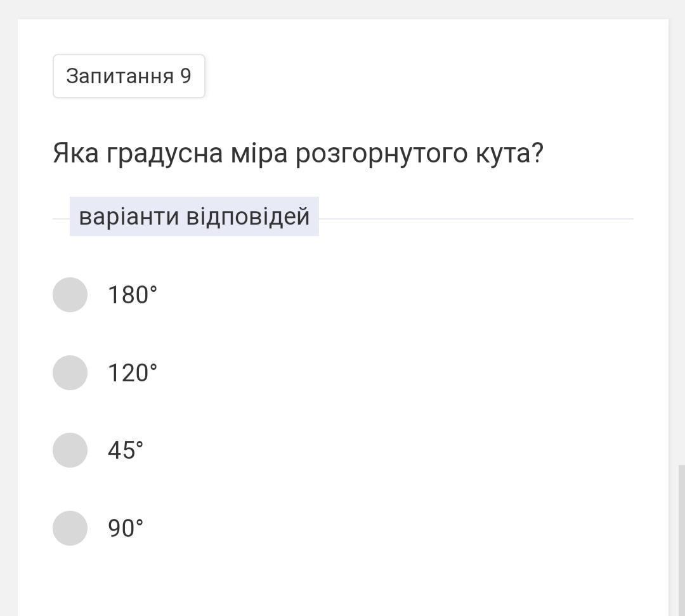
Task: Select the radio button for 180°
Action: point(70,294)
